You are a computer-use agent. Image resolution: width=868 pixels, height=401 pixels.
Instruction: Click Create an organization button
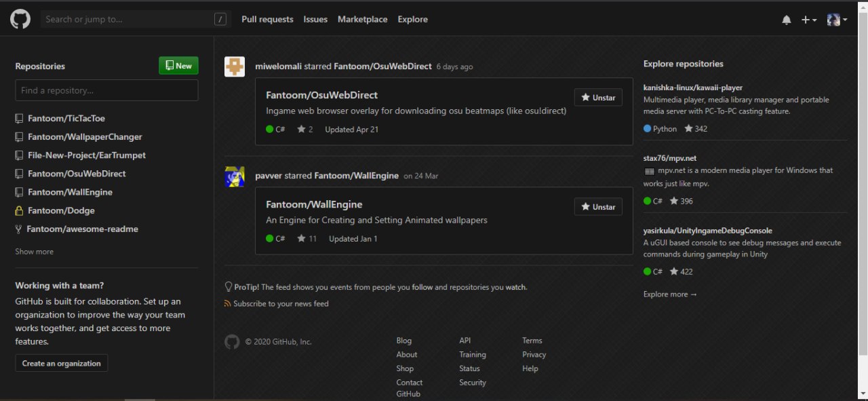pos(61,363)
